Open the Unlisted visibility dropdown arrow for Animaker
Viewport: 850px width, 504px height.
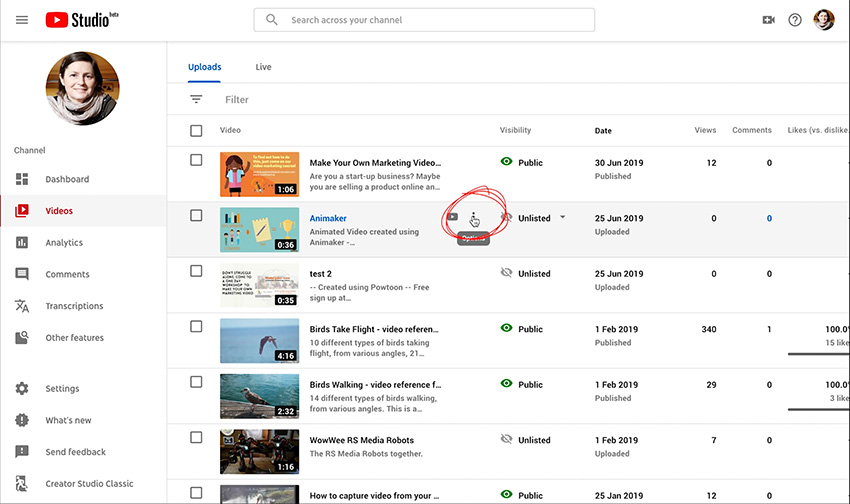coord(562,217)
